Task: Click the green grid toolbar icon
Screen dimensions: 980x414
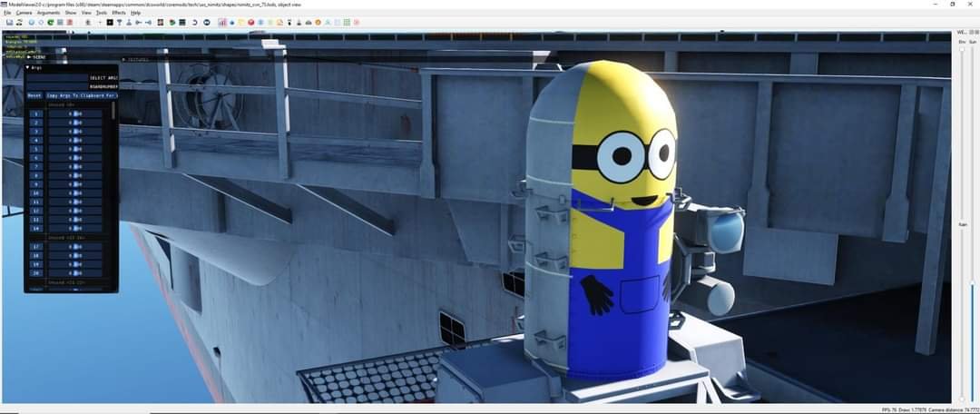Action: coord(347,23)
